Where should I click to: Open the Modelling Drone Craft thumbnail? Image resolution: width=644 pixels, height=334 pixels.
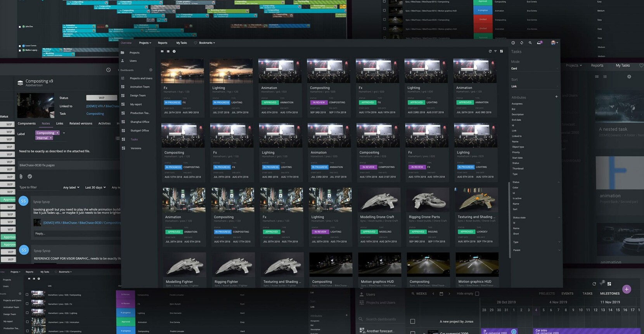379,200
